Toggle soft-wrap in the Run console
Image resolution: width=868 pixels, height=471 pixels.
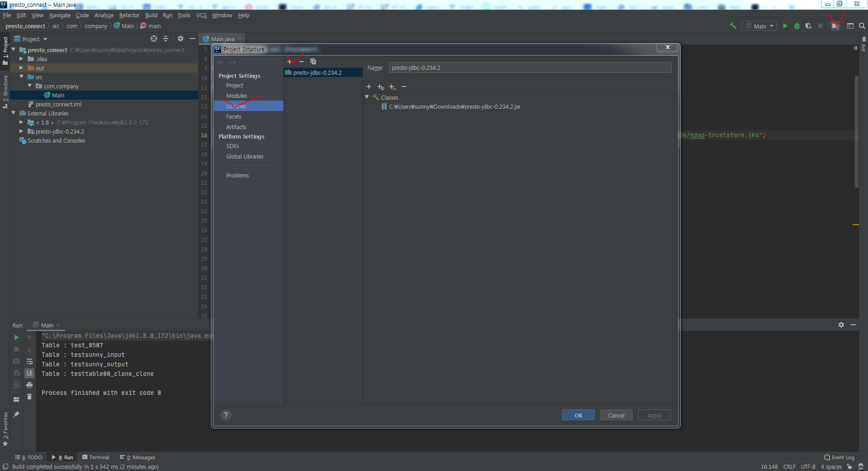coord(29,361)
